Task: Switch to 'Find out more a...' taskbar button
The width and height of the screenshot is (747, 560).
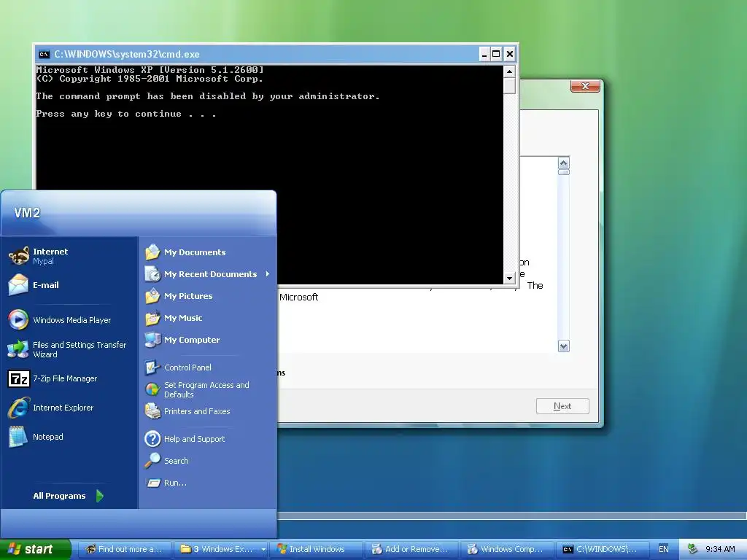Action: (x=123, y=549)
